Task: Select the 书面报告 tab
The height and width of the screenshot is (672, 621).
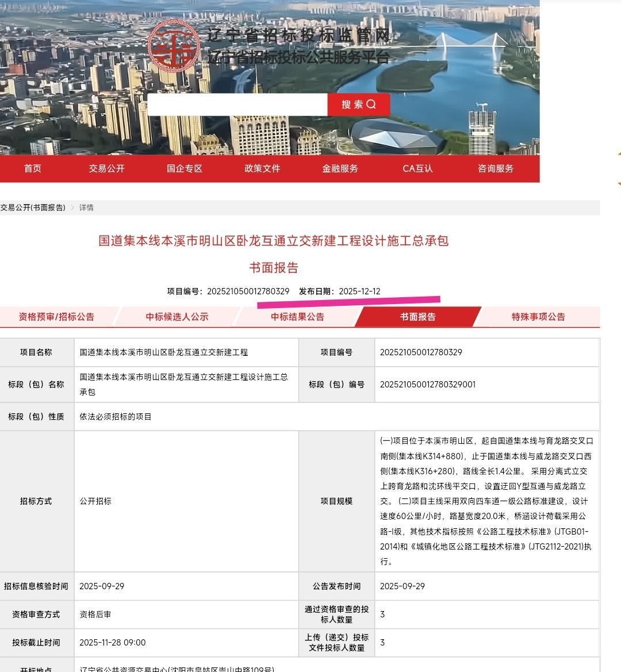Action: 418,316
